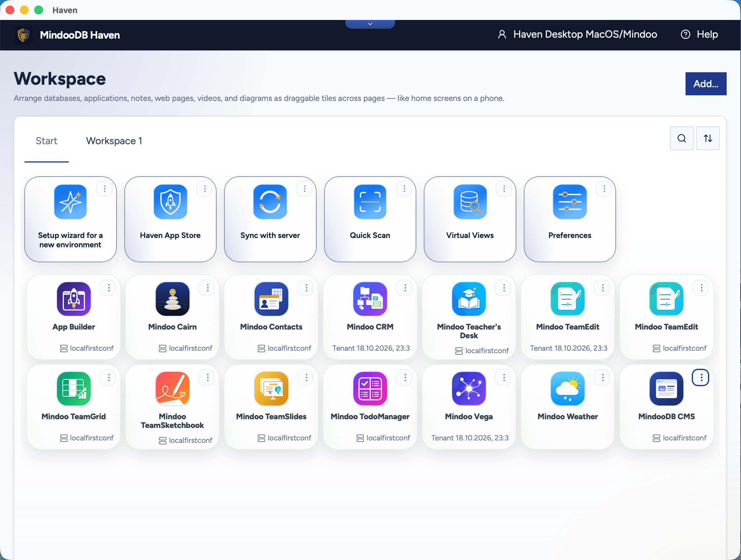Launch the Haven App Store tile
741x560 pixels.
tap(170, 219)
